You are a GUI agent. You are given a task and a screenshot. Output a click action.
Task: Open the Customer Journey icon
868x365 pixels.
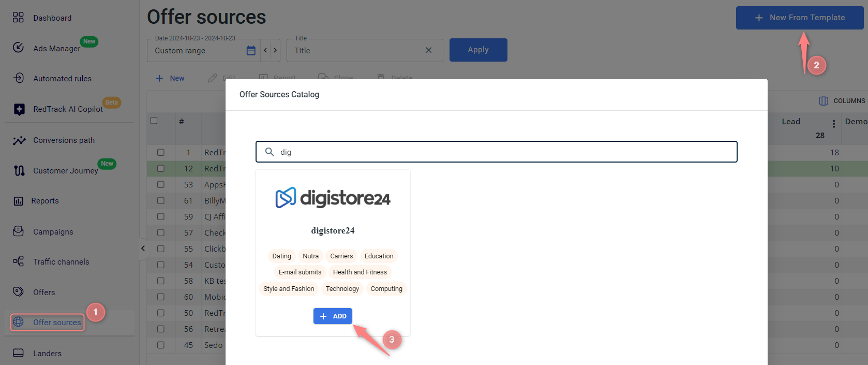(19, 170)
